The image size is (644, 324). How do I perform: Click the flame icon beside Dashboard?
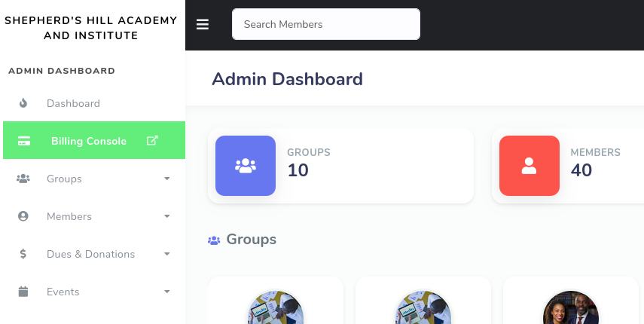click(x=23, y=103)
